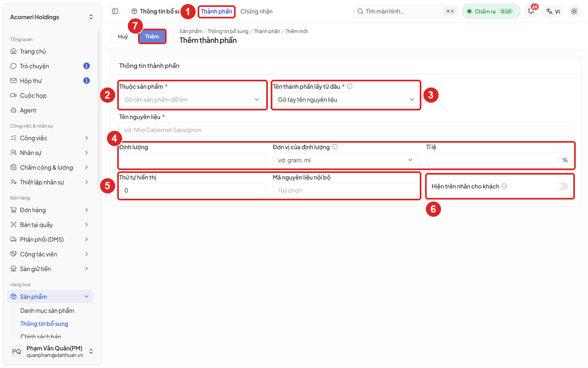Click the Sàn giữ tiền store icon
Screen dimensions: 588x368
pos(13,269)
